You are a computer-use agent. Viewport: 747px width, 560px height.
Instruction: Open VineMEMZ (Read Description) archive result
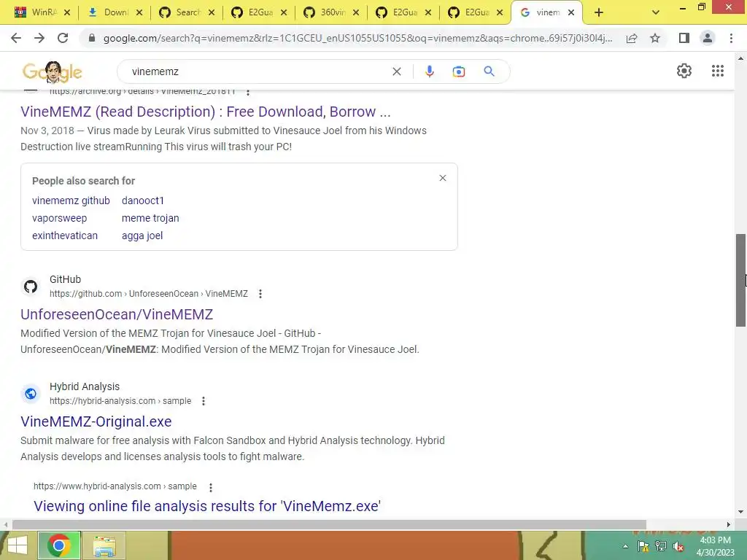click(205, 112)
